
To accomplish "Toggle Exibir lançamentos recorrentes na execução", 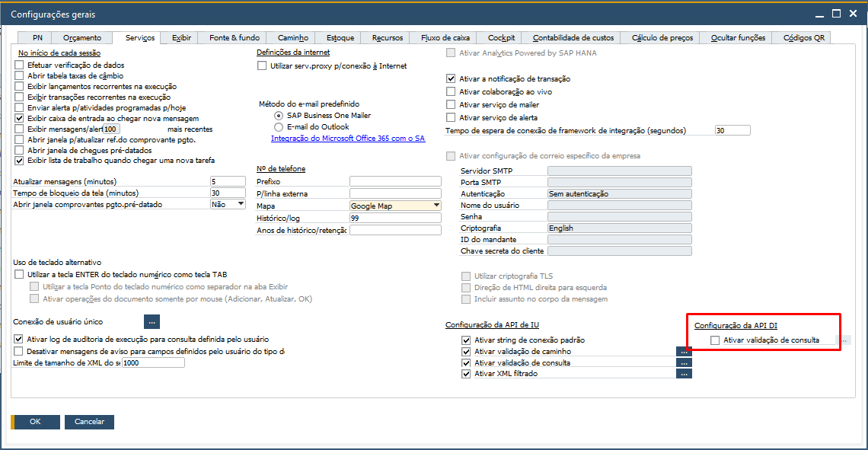I will coord(19,86).
